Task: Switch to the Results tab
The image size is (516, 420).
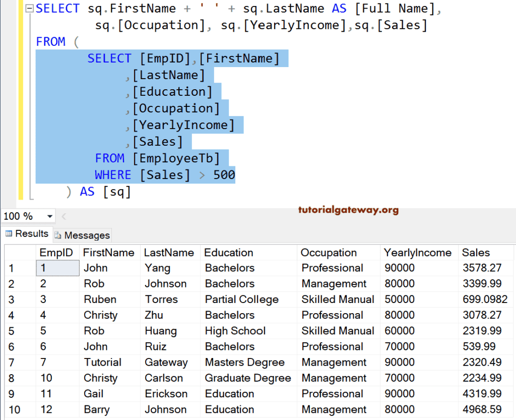Action: pyautogui.click(x=28, y=234)
